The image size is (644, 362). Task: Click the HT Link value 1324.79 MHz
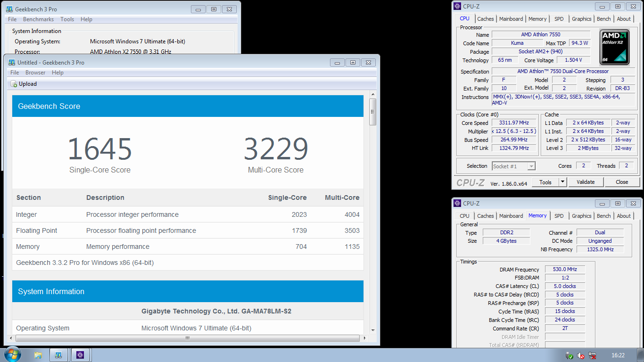tap(514, 148)
